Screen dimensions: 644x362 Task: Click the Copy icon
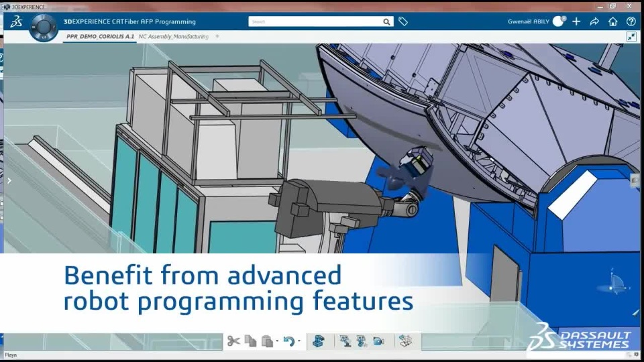[x=250, y=341]
